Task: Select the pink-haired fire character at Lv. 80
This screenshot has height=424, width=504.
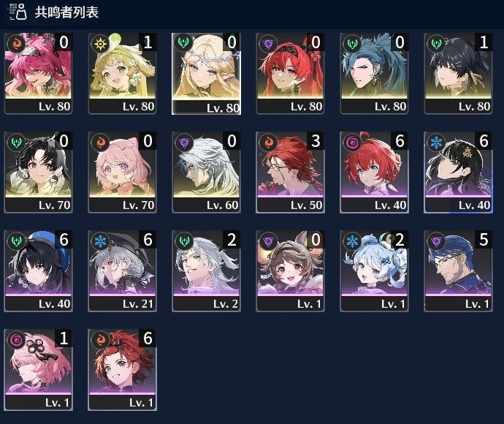Action: click(x=38, y=73)
